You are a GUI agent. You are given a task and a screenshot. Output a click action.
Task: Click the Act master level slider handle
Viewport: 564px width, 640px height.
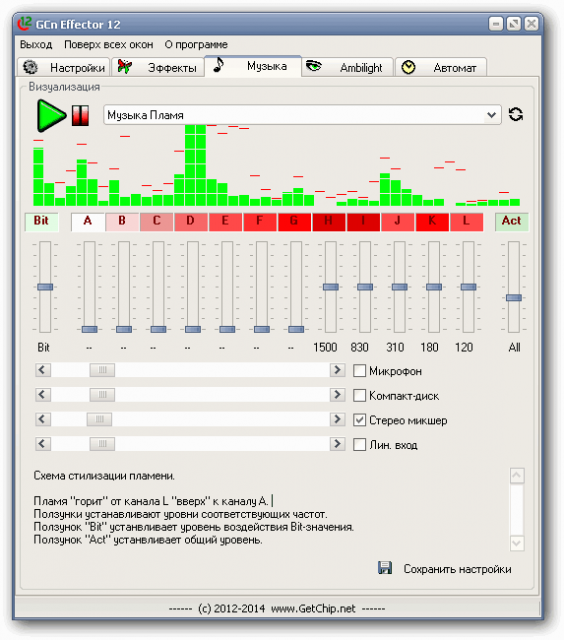pos(514,298)
